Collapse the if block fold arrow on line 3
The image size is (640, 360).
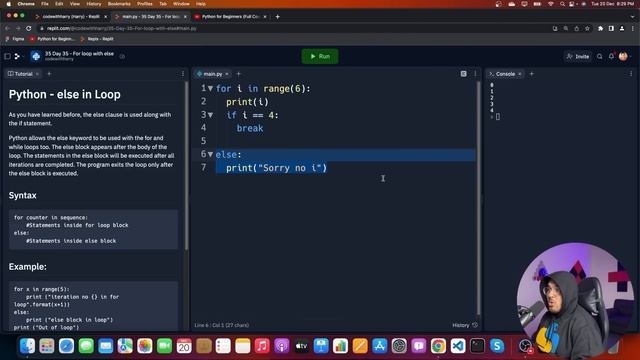click(211, 115)
